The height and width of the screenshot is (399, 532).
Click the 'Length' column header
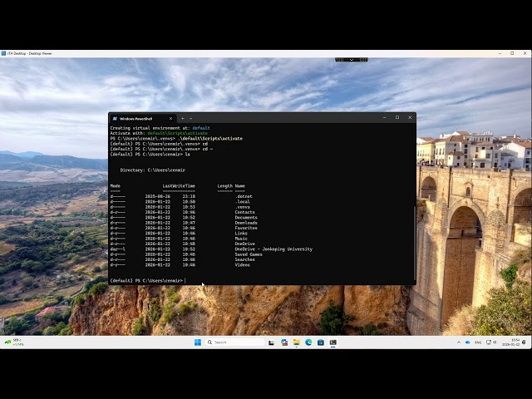point(225,186)
